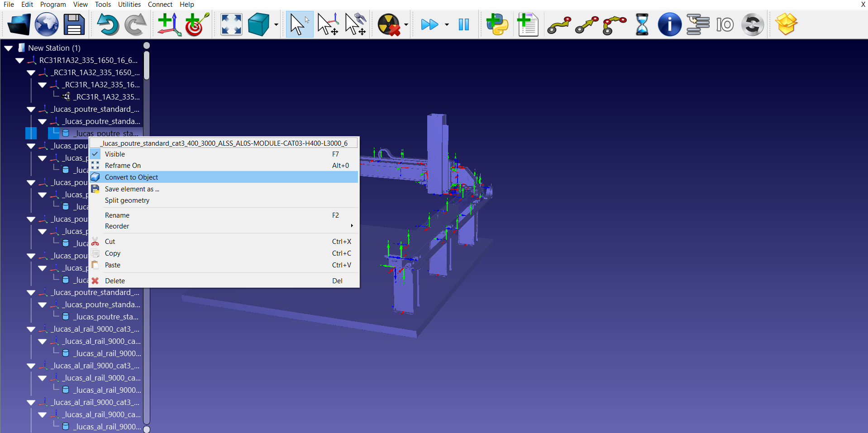Add a Python program

[x=497, y=24]
